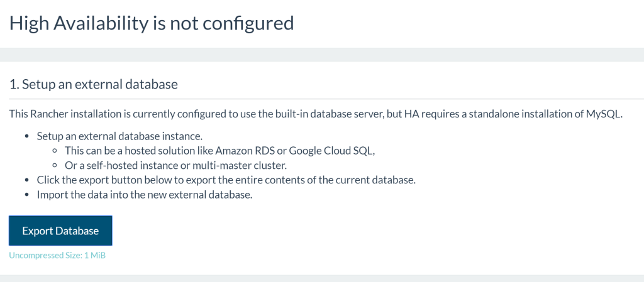
Task: Click the Uncompressed Size: 1 MiB text
Action: [x=57, y=256]
